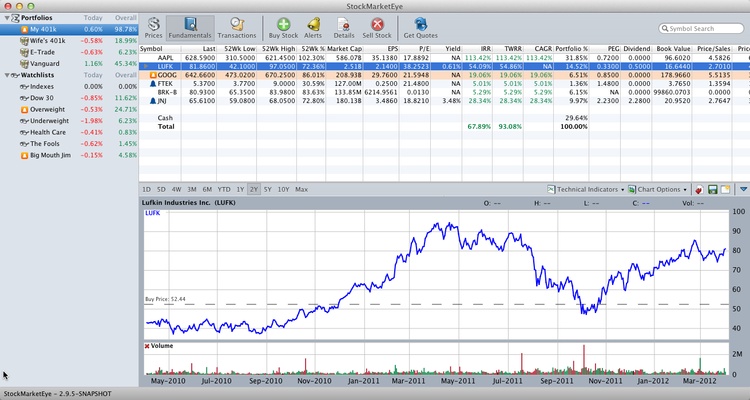Open Big Mouth Jim watchlist
The height and width of the screenshot is (400, 750).
pos(69,156)
